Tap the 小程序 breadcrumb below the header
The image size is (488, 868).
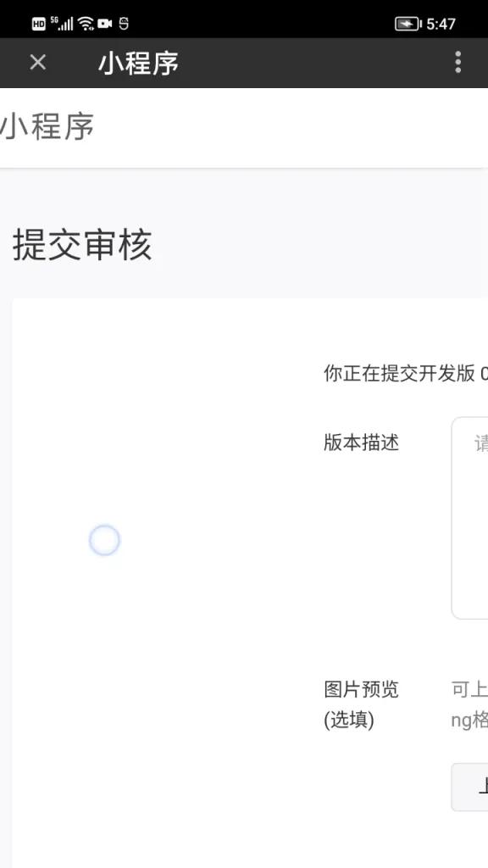[47, 127]
